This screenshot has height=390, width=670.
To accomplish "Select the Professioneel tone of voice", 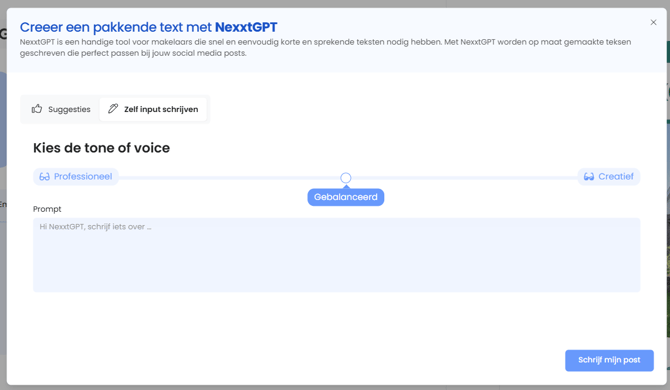I will [76, 177].
